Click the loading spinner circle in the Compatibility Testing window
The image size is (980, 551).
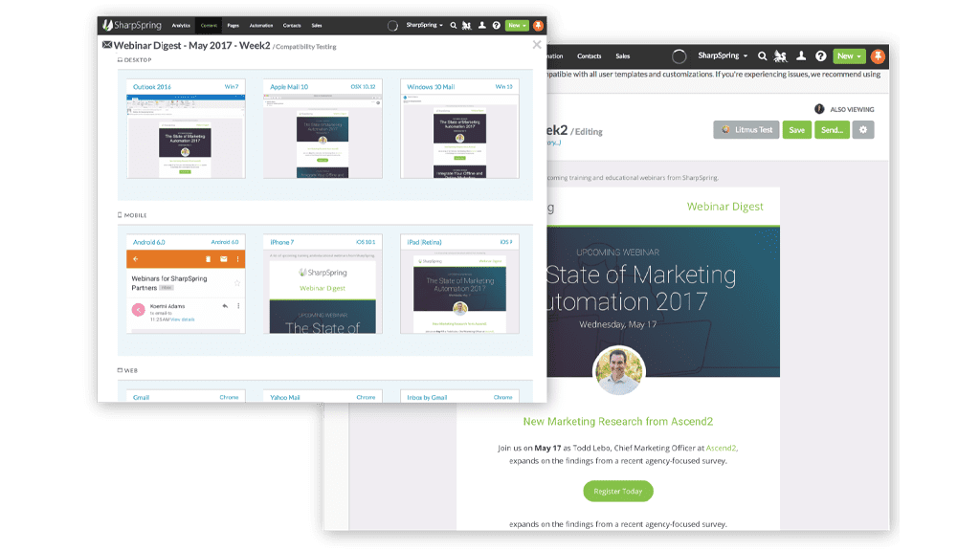point(392,26)
